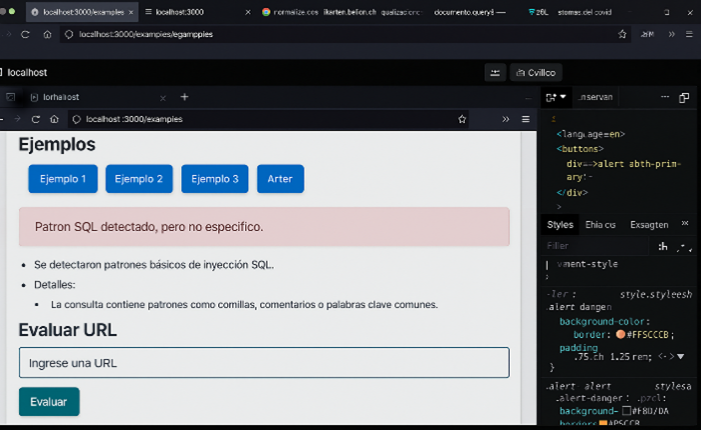Select the second localhost:3000 browser tab
Image resolution: width=701 pixels, height=430 pixels.
pyautogui.click(x=179, y=12)
